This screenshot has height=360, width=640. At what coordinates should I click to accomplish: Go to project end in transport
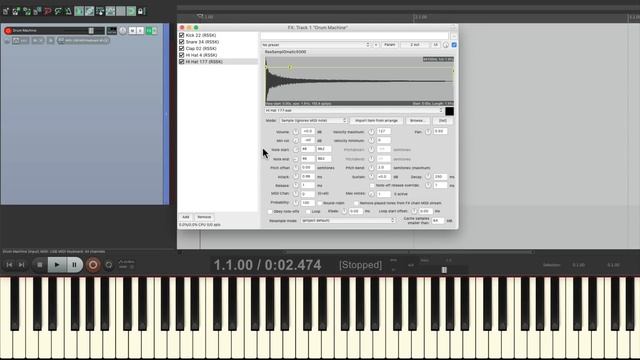coord(21,265)
